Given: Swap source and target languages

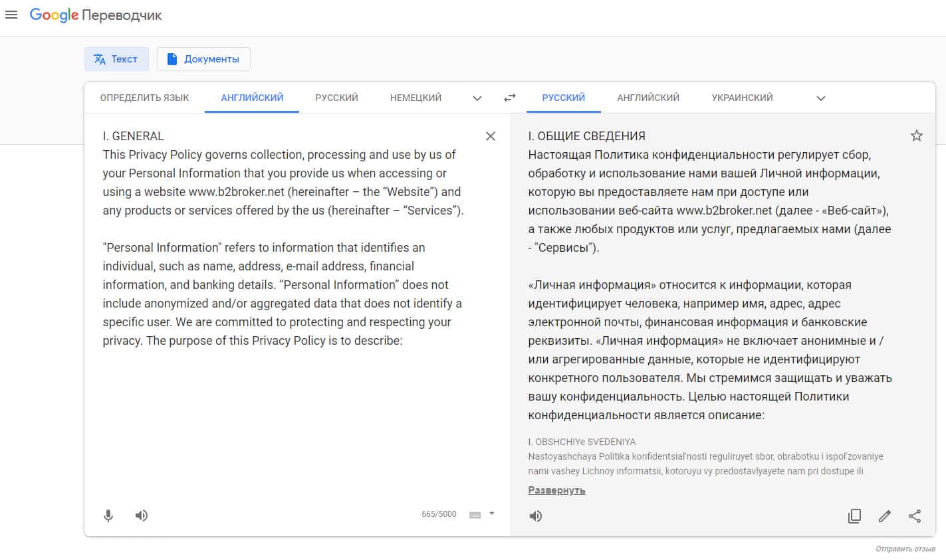Looking at the screenshot, I should click(x=510, y=98).
